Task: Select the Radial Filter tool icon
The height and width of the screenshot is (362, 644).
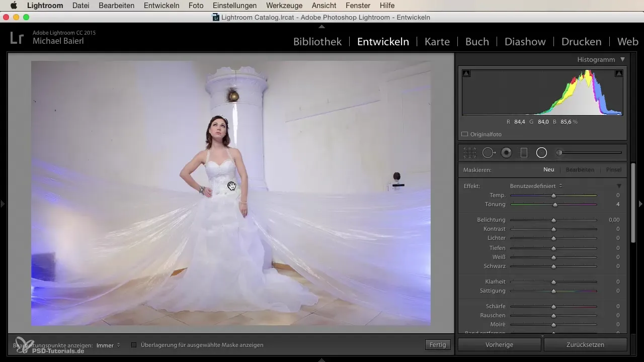Action: (x=541, y=152)
